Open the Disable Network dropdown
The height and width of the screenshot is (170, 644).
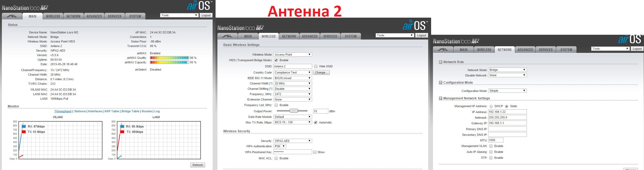[507, 75]
